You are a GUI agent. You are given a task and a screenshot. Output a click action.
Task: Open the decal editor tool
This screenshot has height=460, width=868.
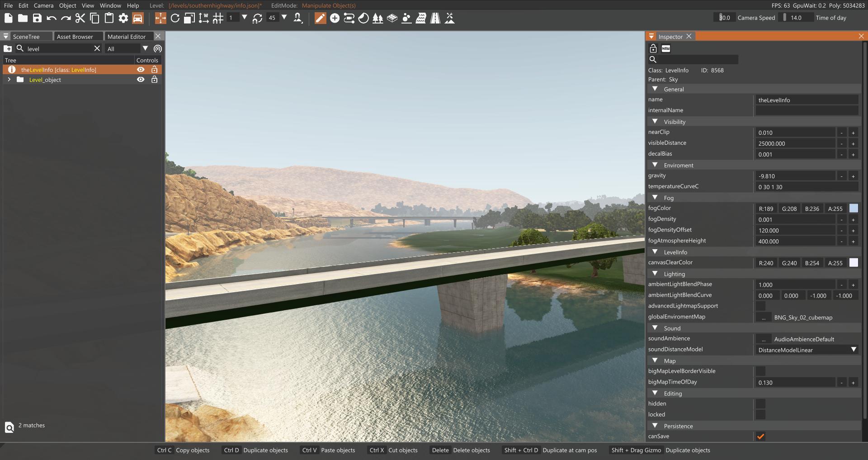click(x=363, y=18)
